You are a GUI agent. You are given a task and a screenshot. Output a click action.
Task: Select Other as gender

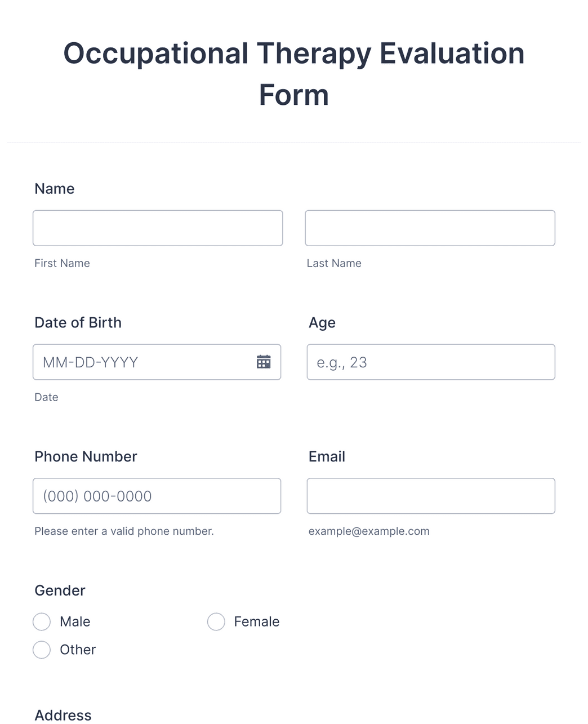tap(42, 650)
